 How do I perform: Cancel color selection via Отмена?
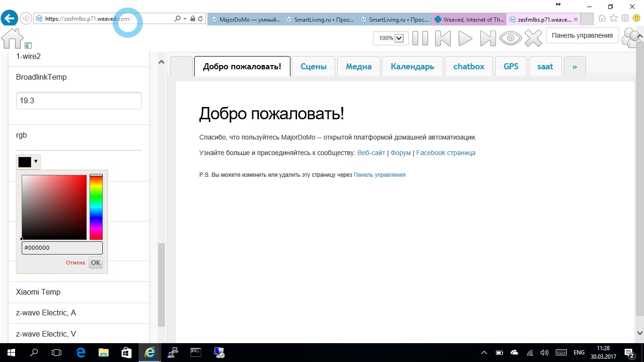[x=75, y=263]
